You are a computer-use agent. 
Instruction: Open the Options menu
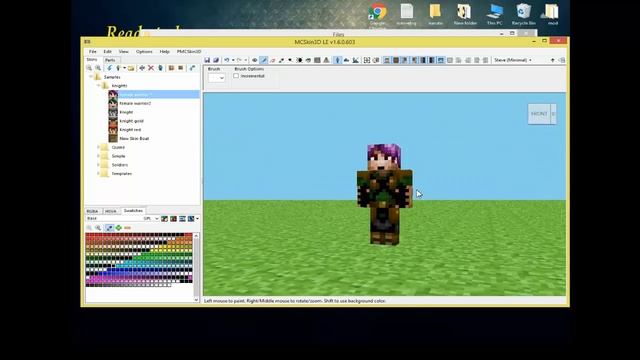coord(144,51)
